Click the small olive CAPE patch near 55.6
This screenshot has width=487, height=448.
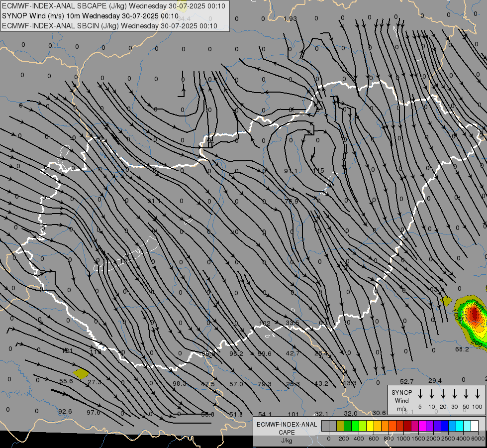tap(81, 373)
